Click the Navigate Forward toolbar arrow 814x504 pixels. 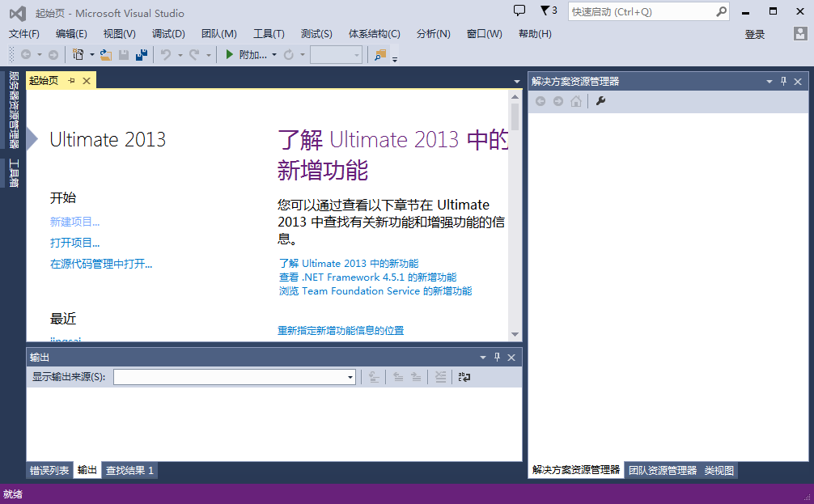[53, 54]
